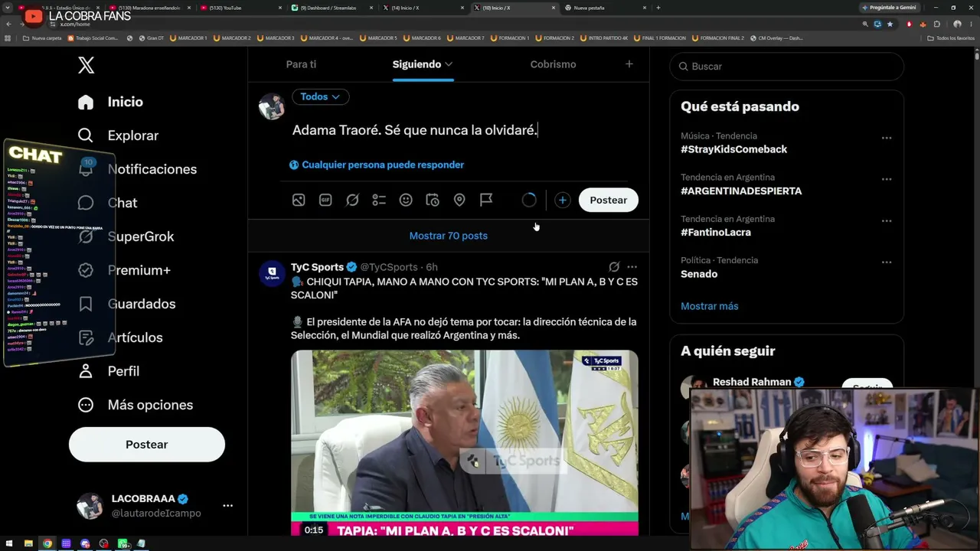This screenshot has height=551, width=980.
Task: Open Perfil person icon
Action: coord(86,371)
